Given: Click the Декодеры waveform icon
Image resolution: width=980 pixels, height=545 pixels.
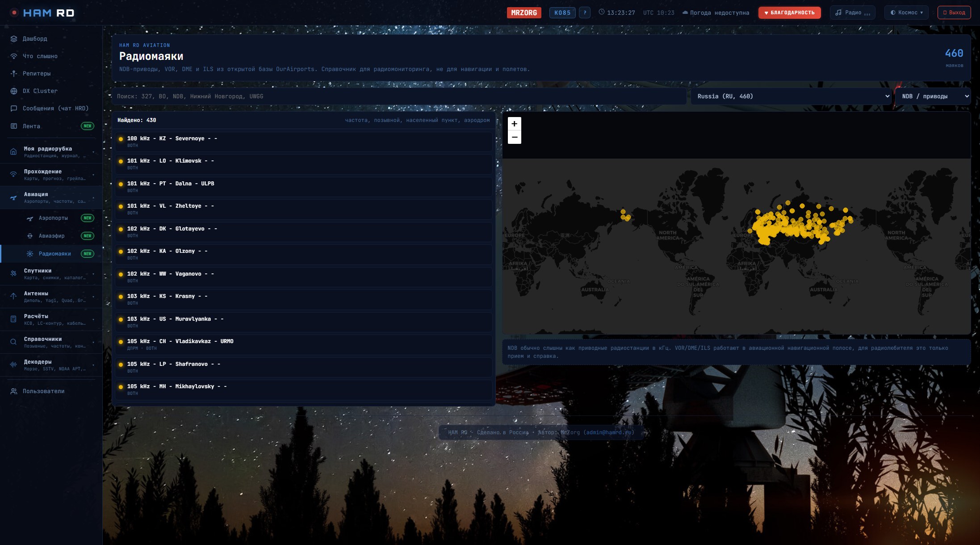Looking at the screenshot, I should (x=13, y=365).
